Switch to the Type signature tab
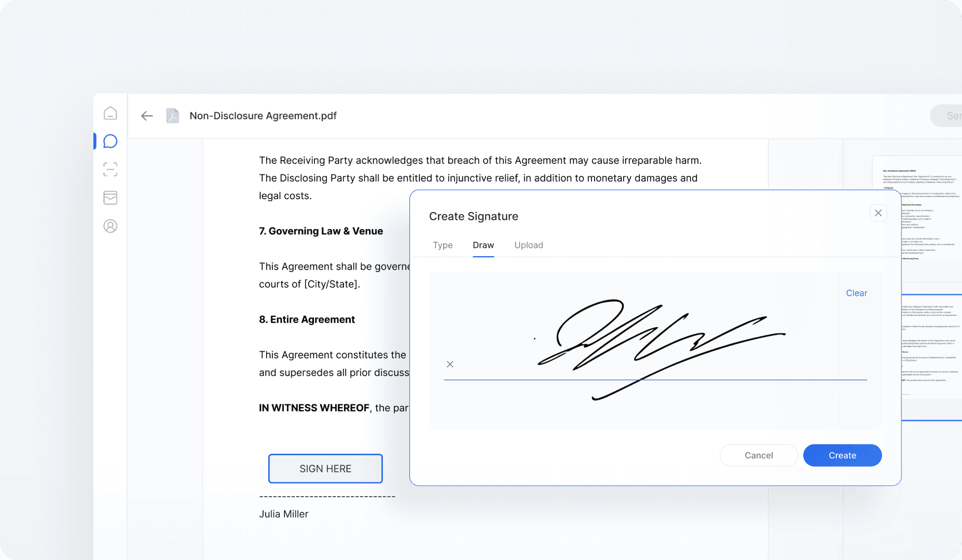 [443, 245]
